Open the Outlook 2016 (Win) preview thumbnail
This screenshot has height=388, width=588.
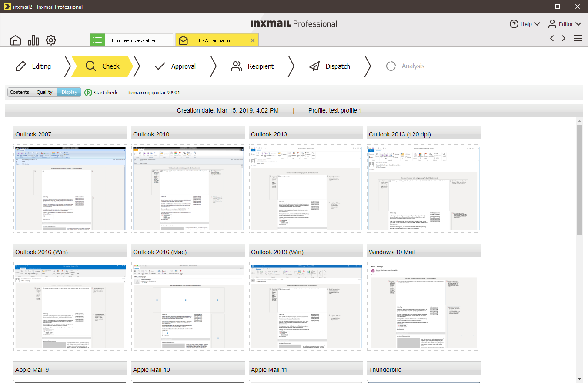pyautogui.click(x=70, y=306)
